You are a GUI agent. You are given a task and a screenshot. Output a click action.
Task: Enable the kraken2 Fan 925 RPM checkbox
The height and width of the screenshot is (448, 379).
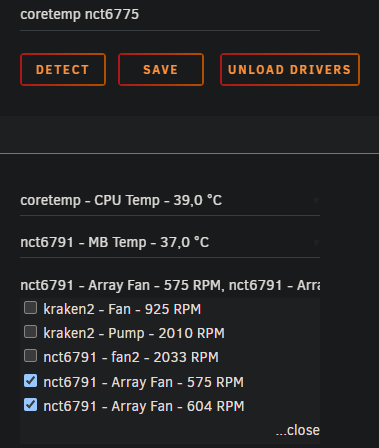point(30,308)
